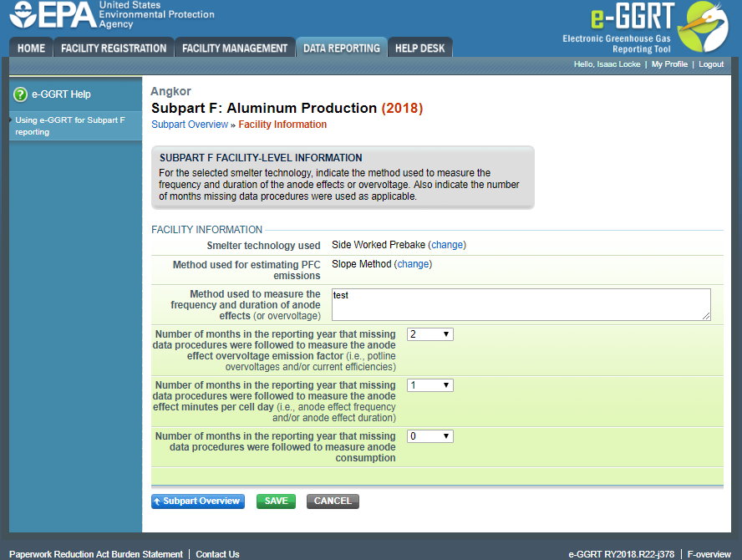Open the My Profile link
Screen dimensions: 742x560
[669, 64]
